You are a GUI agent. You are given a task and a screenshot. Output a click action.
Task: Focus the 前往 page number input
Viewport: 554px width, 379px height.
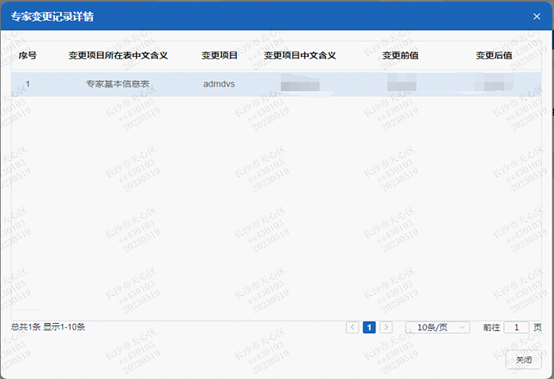click(x=516, y=327)
